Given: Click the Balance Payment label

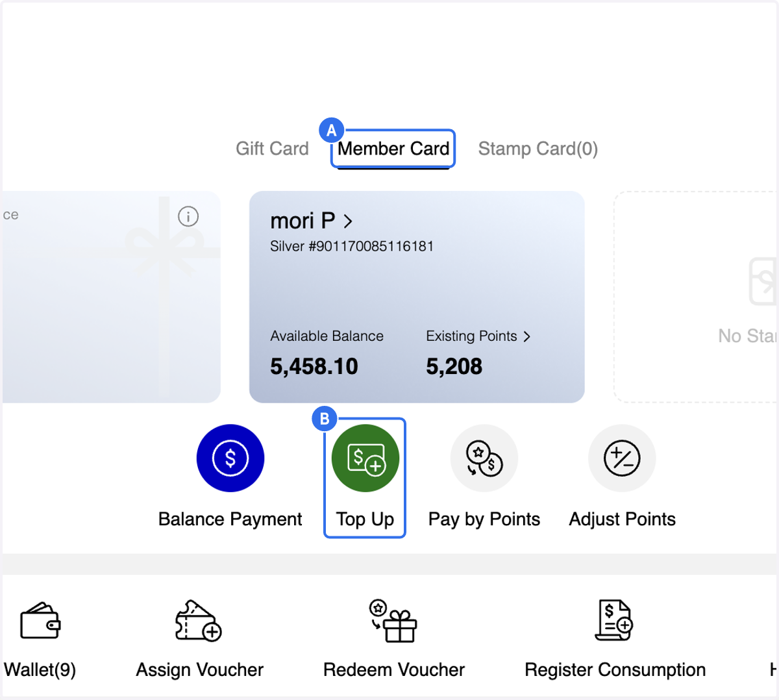Looking at the screenshot, I should [x=230, y=519].
